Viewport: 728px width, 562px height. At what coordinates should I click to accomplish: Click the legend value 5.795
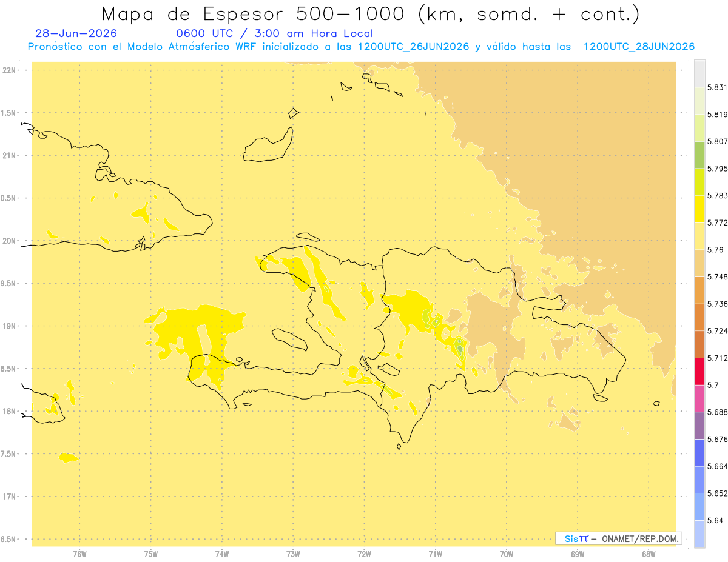coord(718,169)
